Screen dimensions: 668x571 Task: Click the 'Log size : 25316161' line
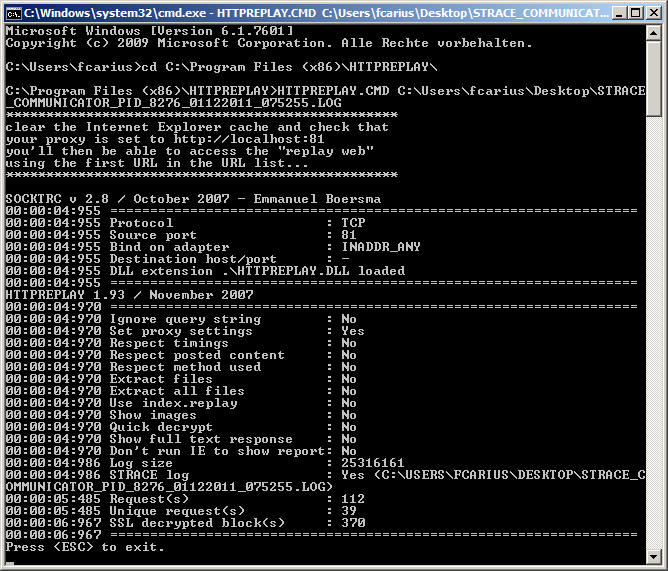click(x=205, y=462)
